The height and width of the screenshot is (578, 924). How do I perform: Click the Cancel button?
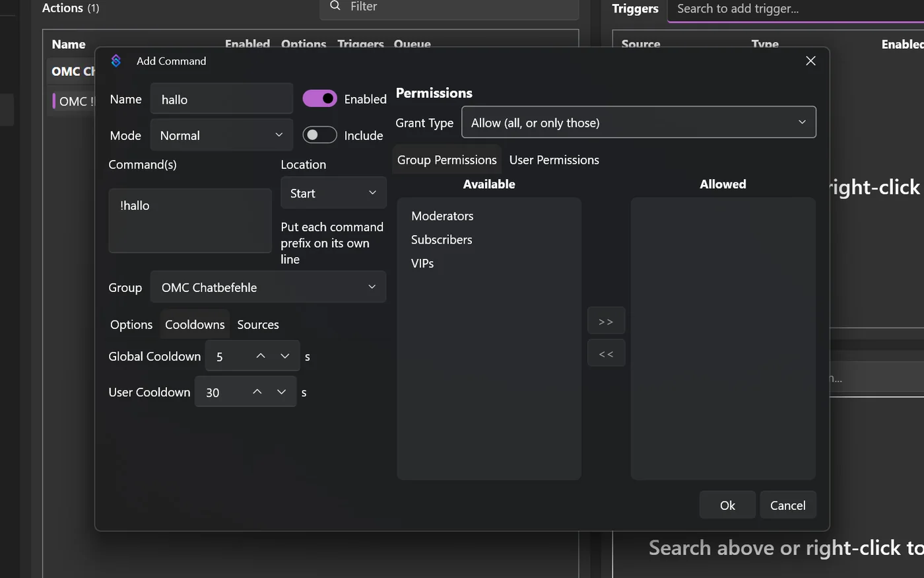(788, 505)
